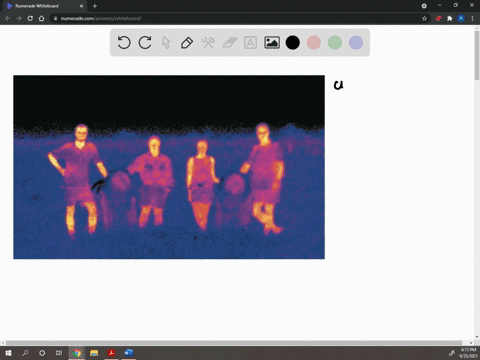
Task: Select the cursor pointer tool
Action: pos(166,43)
